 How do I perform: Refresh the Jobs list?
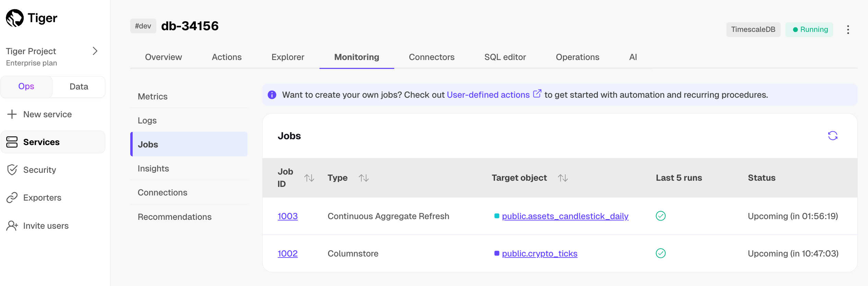point(832,136)
